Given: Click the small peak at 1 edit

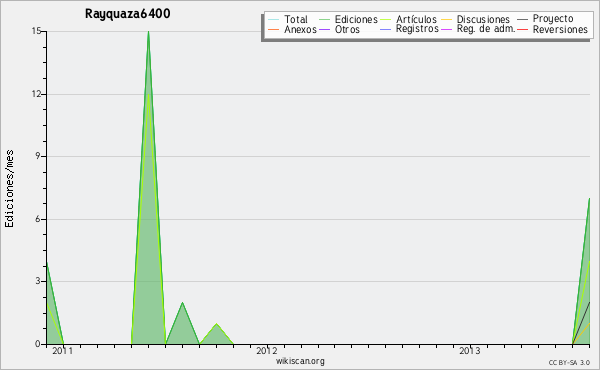Looking at the screenshot, I should 217,324.
